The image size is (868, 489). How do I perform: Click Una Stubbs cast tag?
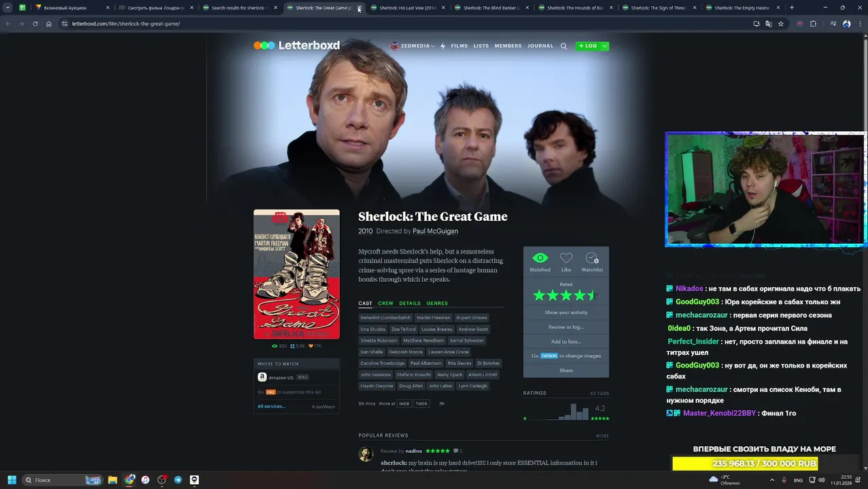(x=372, y=329)
